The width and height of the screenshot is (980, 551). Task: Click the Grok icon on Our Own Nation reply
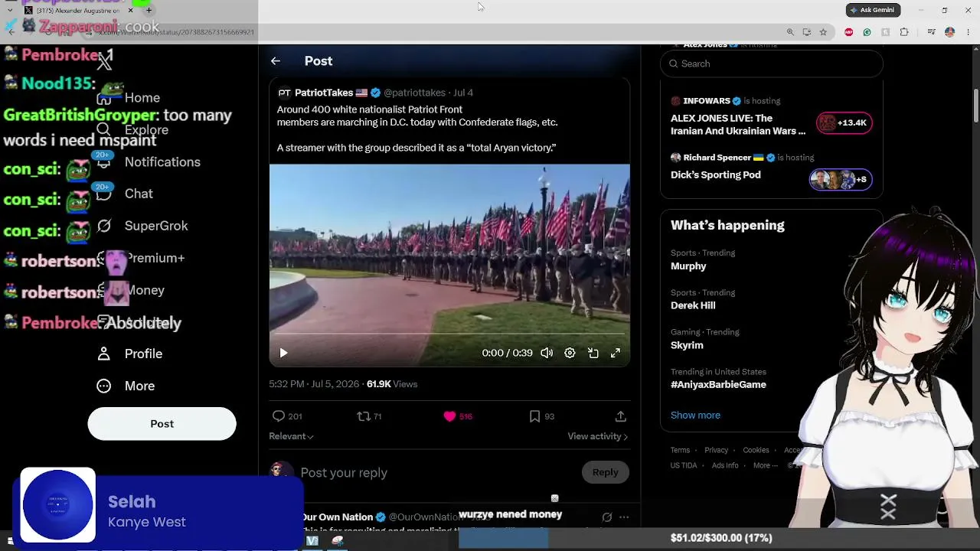(x=607, y=517)
